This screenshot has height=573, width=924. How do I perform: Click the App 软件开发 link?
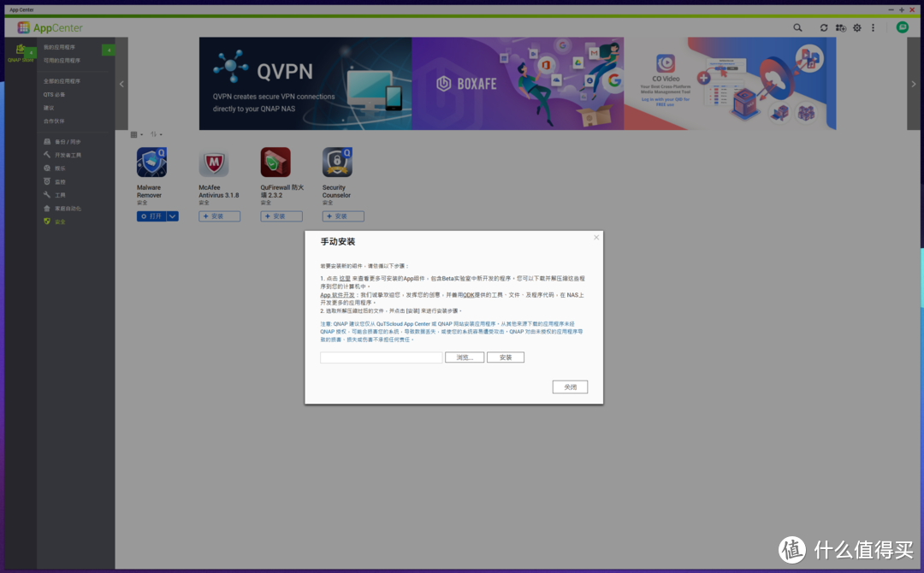(x=337, y=295)
